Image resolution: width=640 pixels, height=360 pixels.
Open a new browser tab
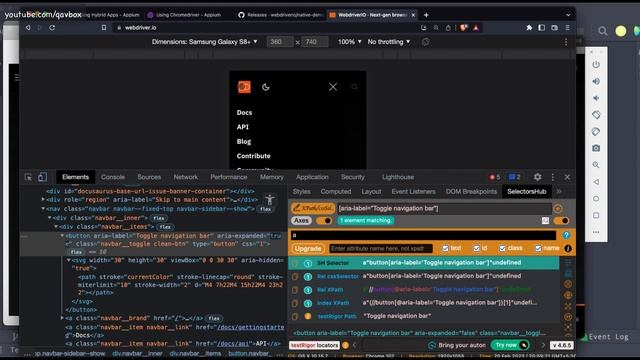pos(426,15)
